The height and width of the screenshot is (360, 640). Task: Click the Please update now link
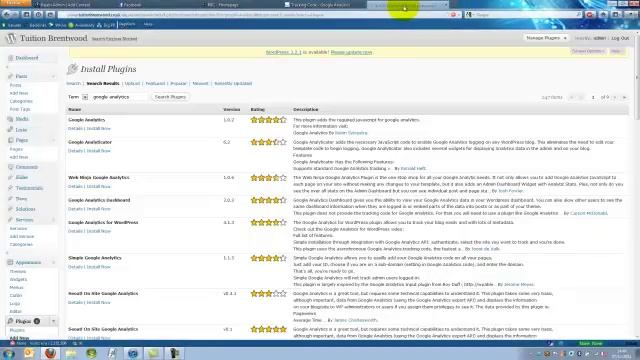coord(351,53)
